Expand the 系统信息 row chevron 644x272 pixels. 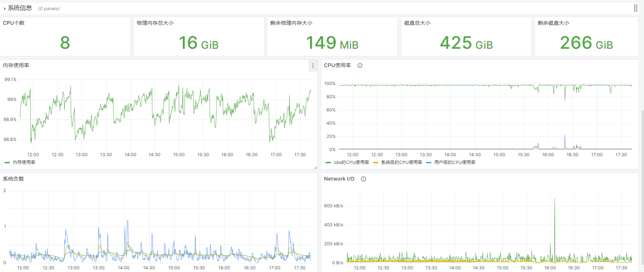point(4,8)
